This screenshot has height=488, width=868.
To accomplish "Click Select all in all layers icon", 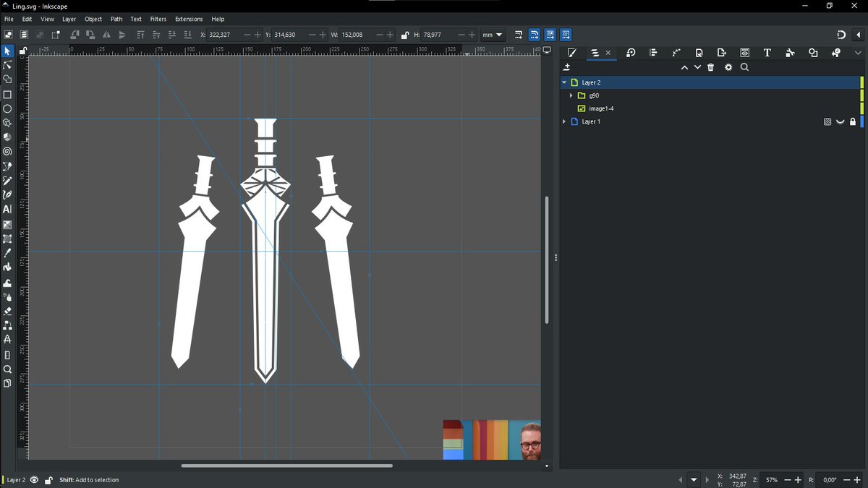I will 24,35.
